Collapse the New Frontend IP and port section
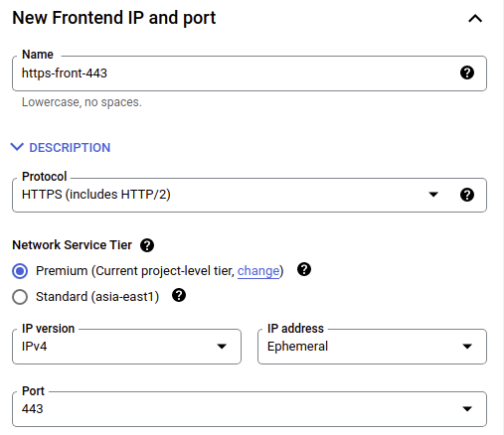The width and height of the screenshot is (504, 435). 475,18
